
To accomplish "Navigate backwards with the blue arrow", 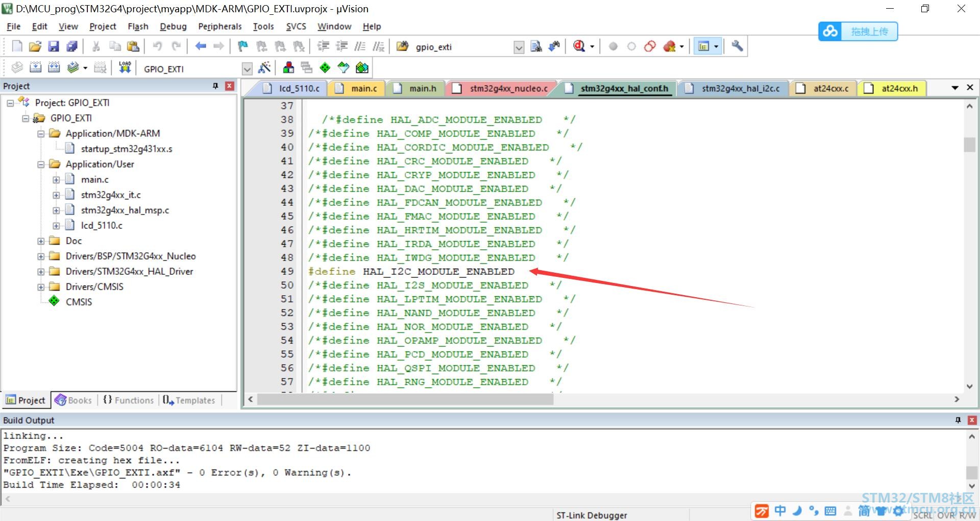I will [x=201, y=46].
